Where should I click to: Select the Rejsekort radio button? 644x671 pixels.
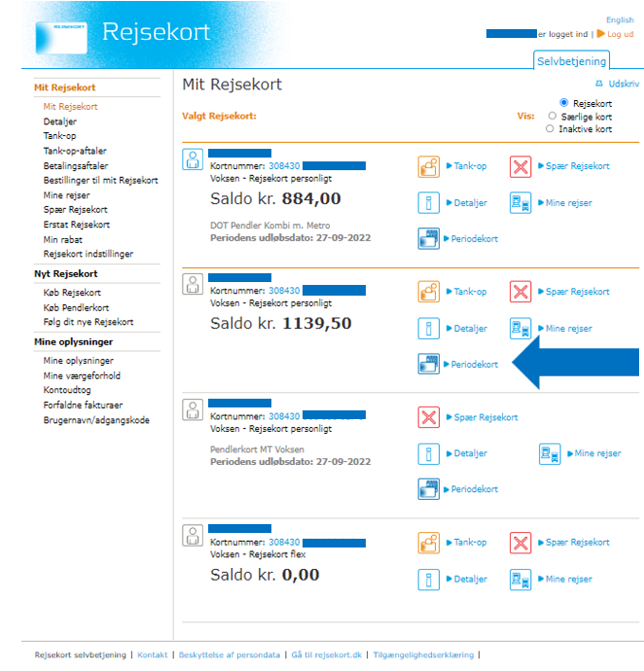tap(564, 103)
